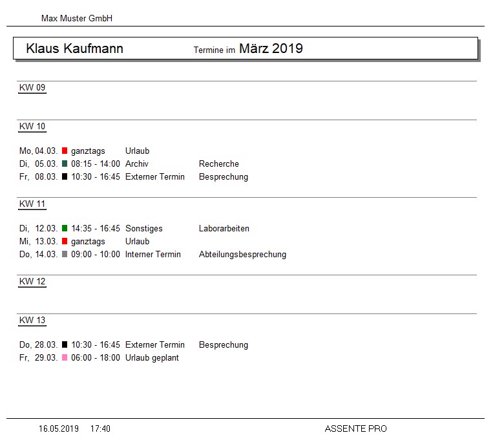Click the red swatch on Mi, 13.03. row
The image size is (504, 444).
point(65,241)
